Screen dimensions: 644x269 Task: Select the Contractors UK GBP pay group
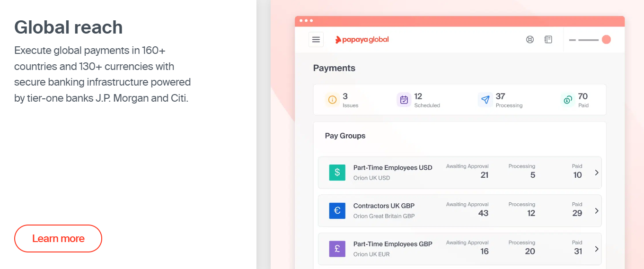[384, 206]
